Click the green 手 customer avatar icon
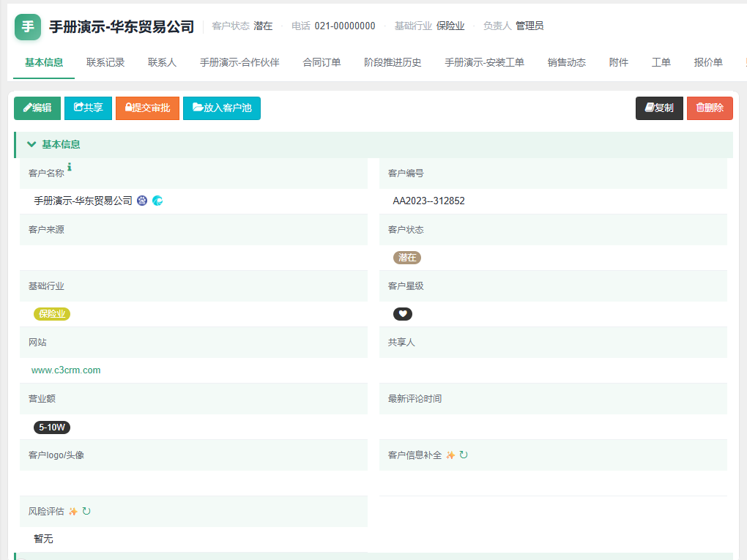The image size is (747, 560). click(28, 27)
